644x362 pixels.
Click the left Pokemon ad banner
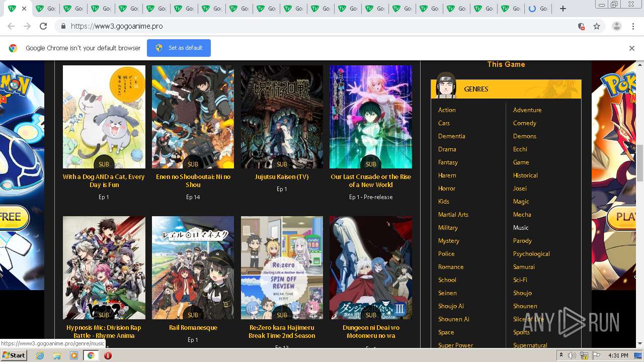point(22,175)
